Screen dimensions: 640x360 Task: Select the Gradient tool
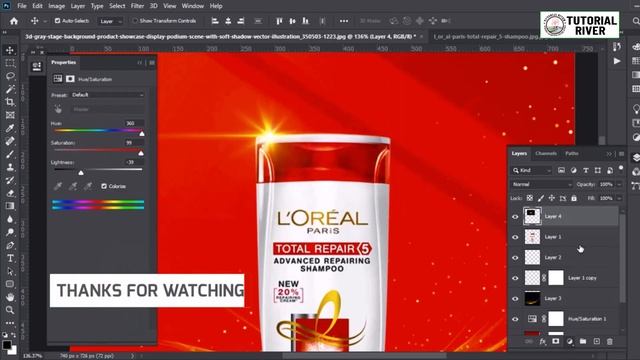(10, 206)
